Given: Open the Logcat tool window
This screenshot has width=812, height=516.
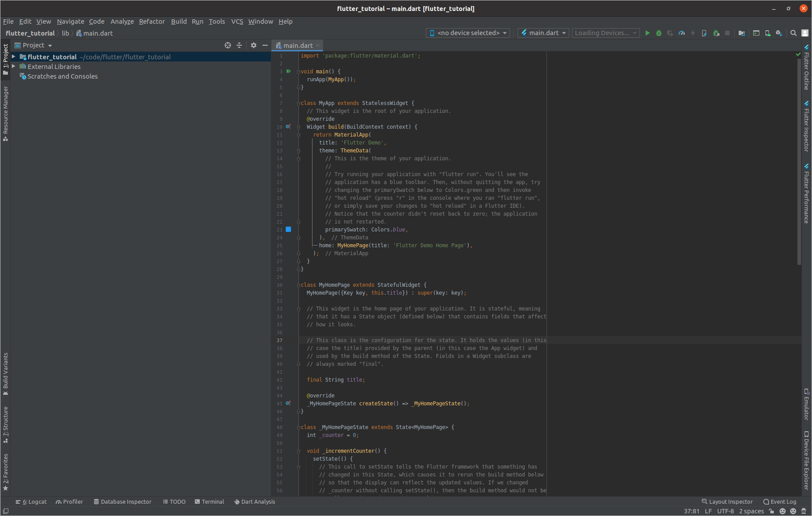Looking at the screenshot, I should click(31, 502).
